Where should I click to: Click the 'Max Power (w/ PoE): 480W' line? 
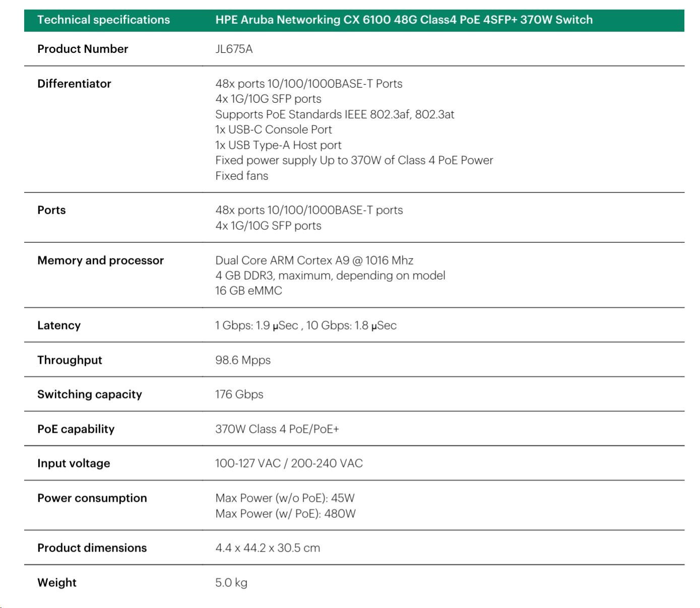click(x=285, y=514)
